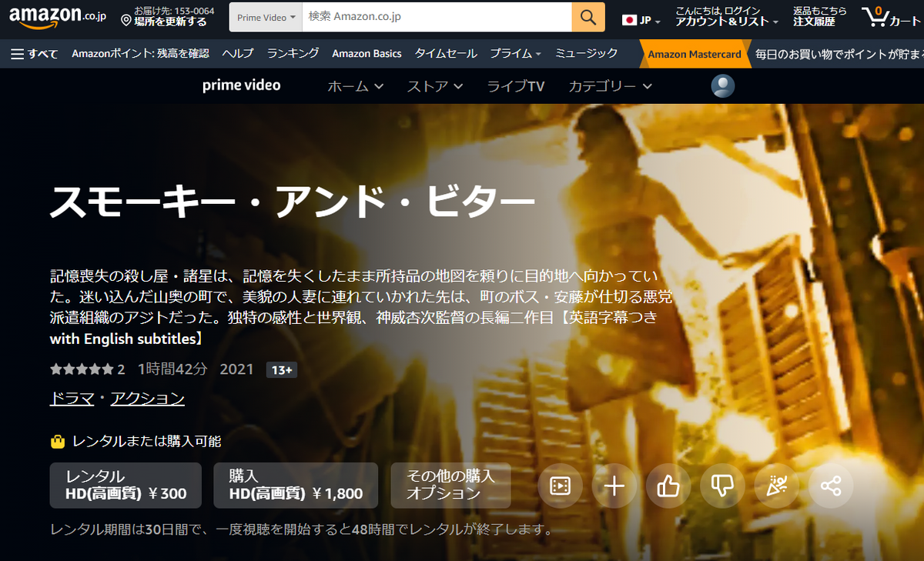Click the location pin delivery address
Viewport: 924px width, 561px height.
point(168,16)
